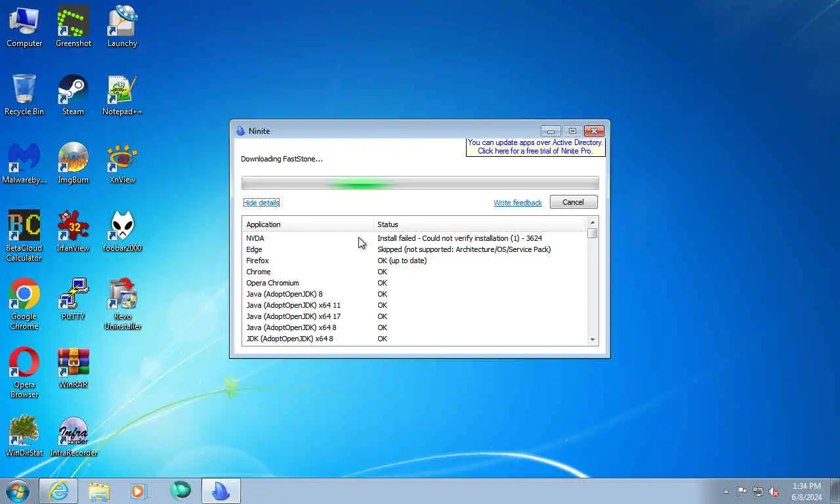This screenshot has height=504, width=840.
Task: Select the Recycle Bin icon
Action: point(24,95)
